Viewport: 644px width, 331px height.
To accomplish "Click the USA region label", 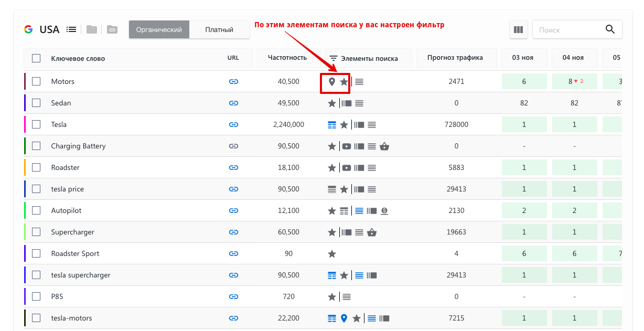I will [x=49, y=29].
